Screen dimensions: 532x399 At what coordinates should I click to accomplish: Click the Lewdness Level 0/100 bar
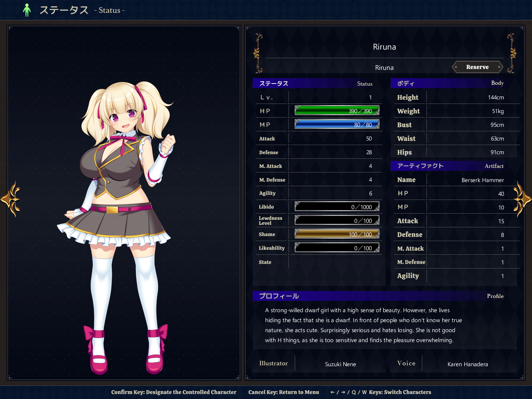coord(337,220)
